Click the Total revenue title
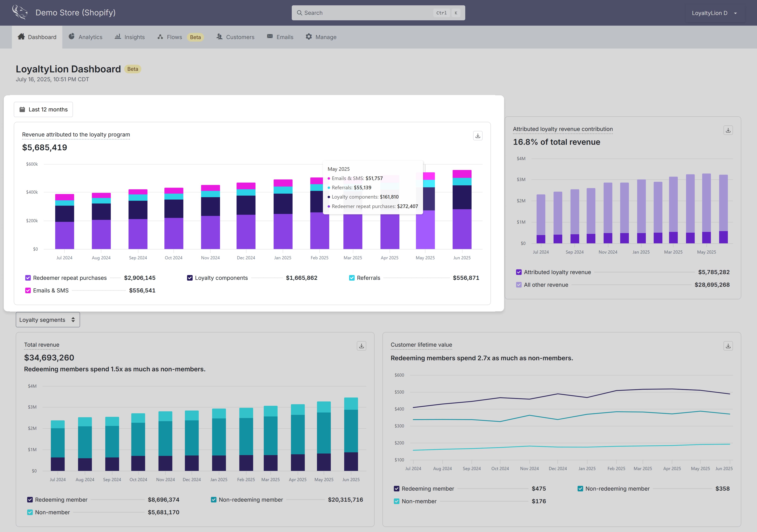The width and height of the screenshot is (757, 532). click(x=42, y=345)
